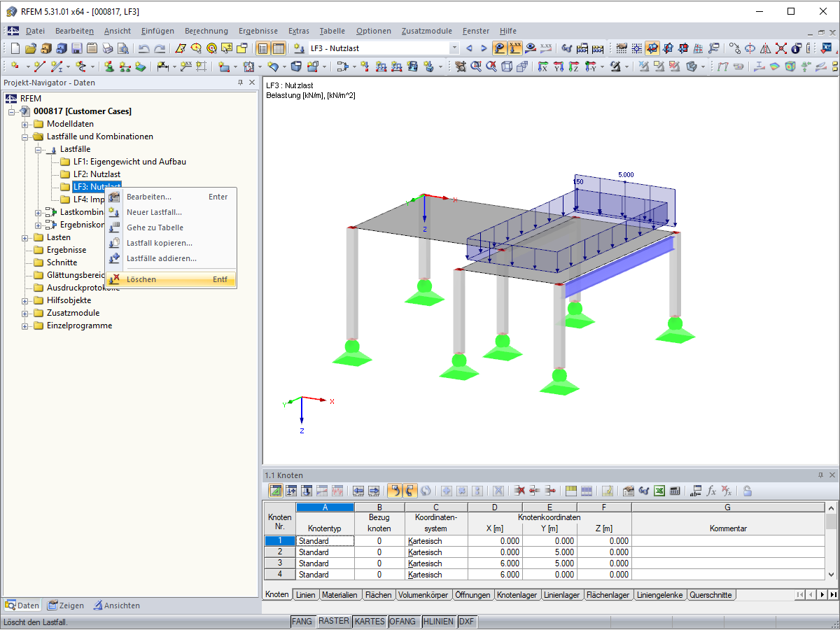Click the red X node icon

coord(780,48)
